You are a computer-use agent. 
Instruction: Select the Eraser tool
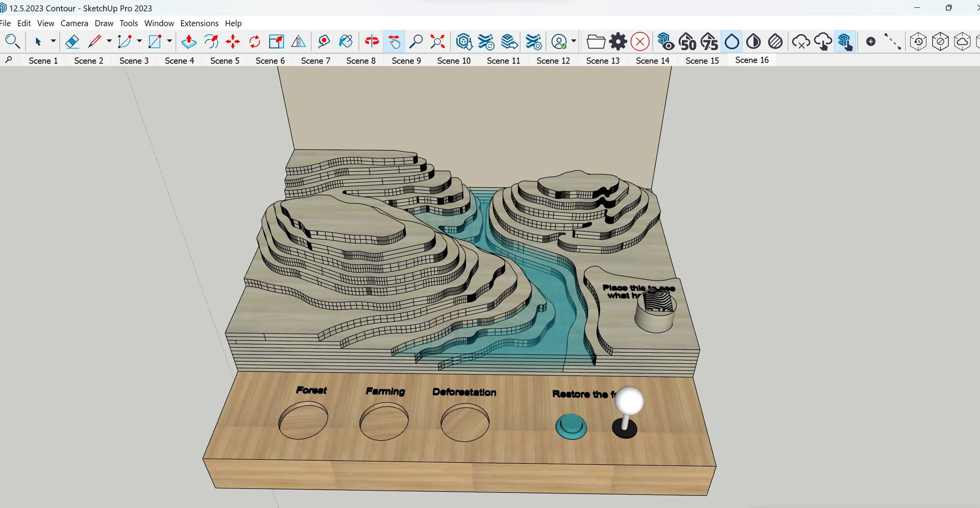(x=72, y=42)
